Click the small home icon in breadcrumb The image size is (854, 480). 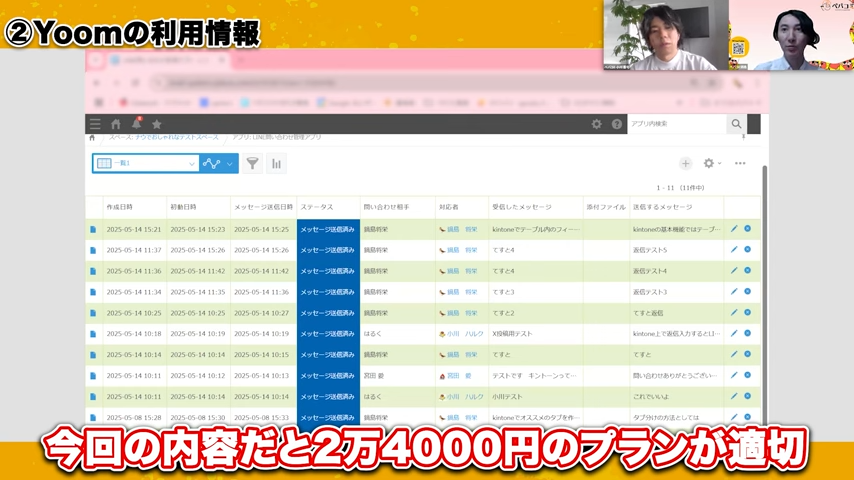92,138
